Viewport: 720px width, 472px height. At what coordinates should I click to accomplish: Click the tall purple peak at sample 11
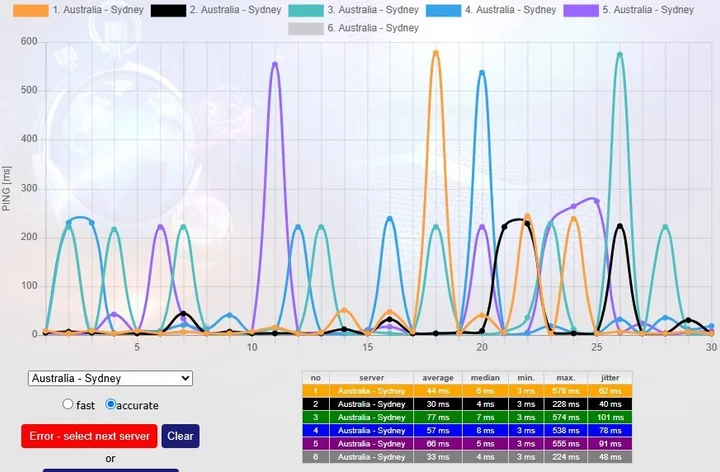(x=275, y=64)
